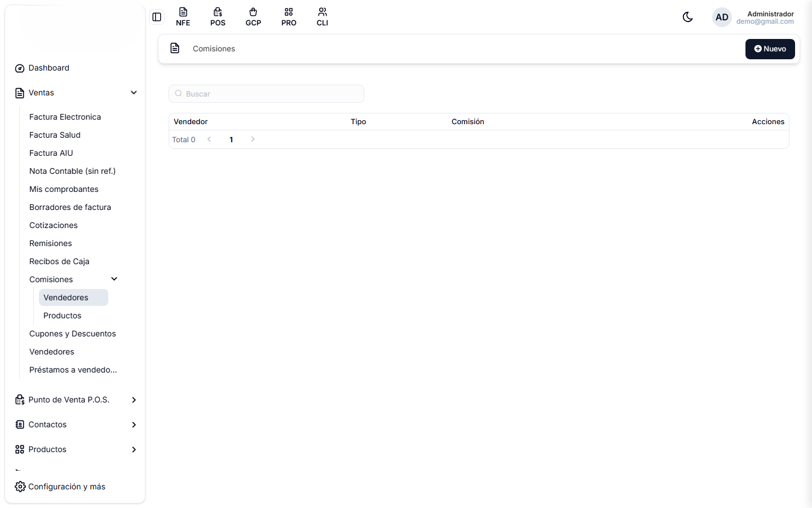This screenshot has height=508, width=812.
Task: Open Remisiones
Action: (51, 243)
